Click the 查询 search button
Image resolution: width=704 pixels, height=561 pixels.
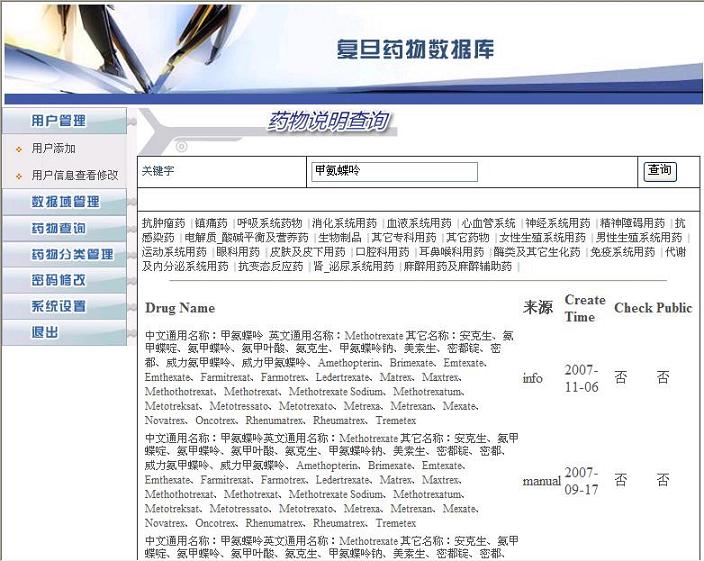[659, 171]
